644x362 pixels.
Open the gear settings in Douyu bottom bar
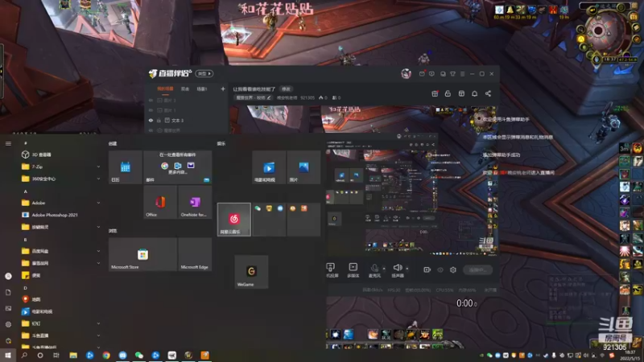[x=453, y=269]
